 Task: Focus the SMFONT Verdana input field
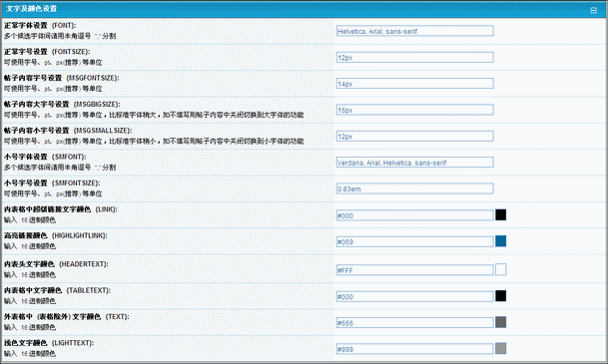click(415, 163)
